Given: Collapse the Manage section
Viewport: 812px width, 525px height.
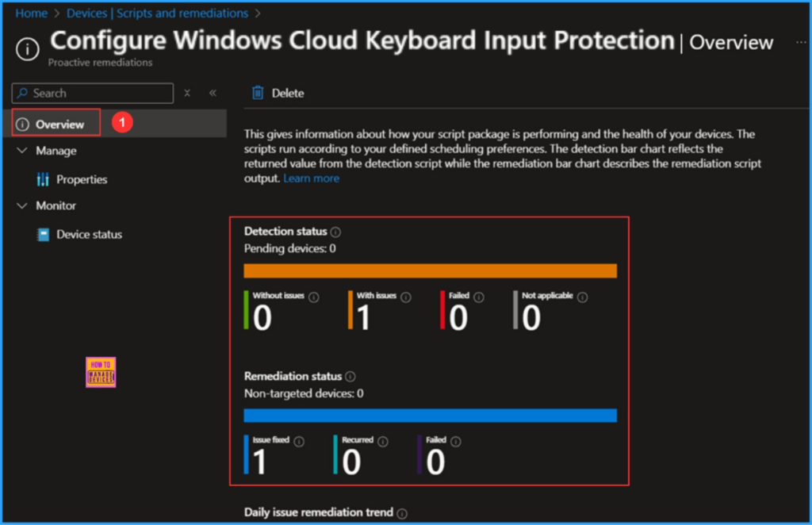Looking at the screenshot, I should 21,151.
